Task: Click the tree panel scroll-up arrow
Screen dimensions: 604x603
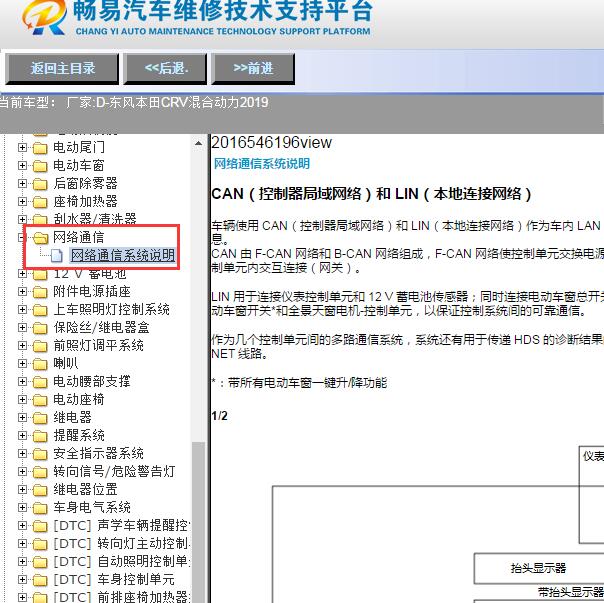Action: pos(198,143)
